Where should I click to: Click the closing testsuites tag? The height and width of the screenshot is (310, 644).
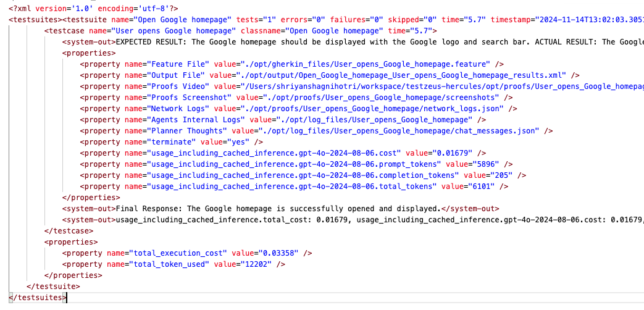[x=38, y=297]
